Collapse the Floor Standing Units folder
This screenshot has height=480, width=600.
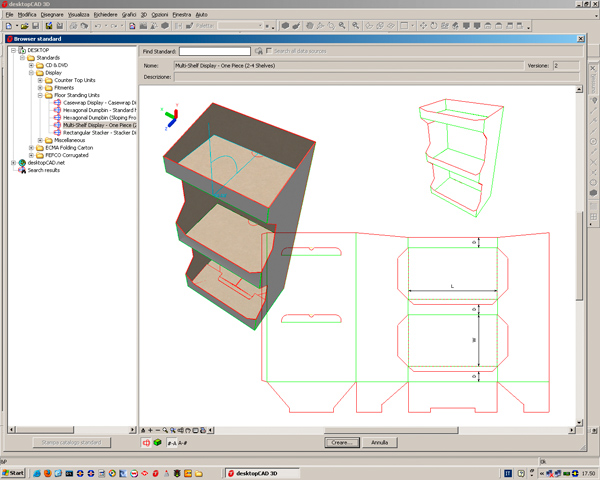pyautogui.click(x=40, y=95)
